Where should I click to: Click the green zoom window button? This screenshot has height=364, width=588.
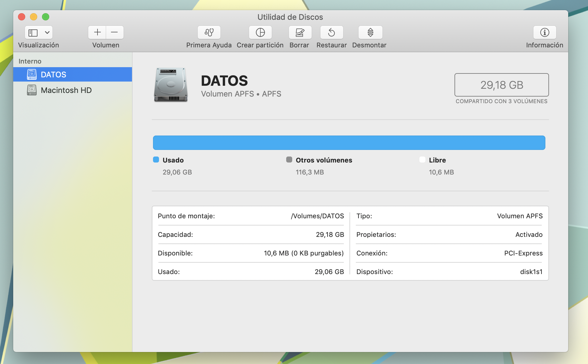coord(46,17)
